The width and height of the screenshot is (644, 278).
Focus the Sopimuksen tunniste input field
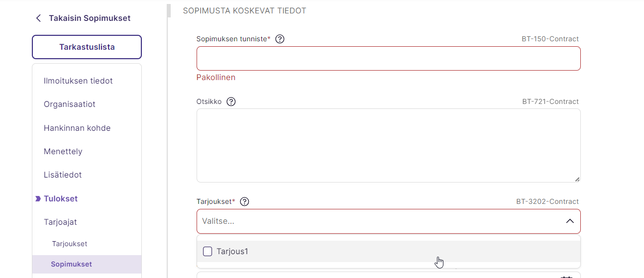point(388,58)
